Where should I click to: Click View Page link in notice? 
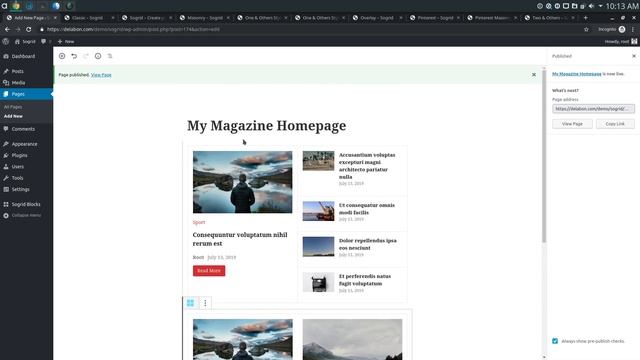[101, 75]
